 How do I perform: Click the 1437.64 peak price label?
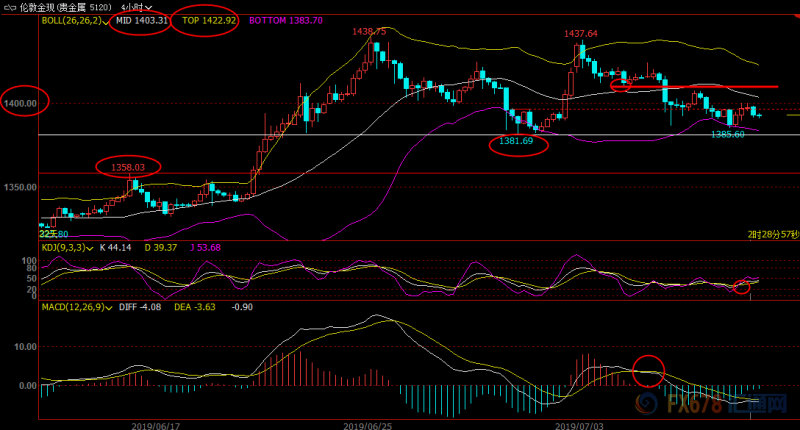(581, 34)
